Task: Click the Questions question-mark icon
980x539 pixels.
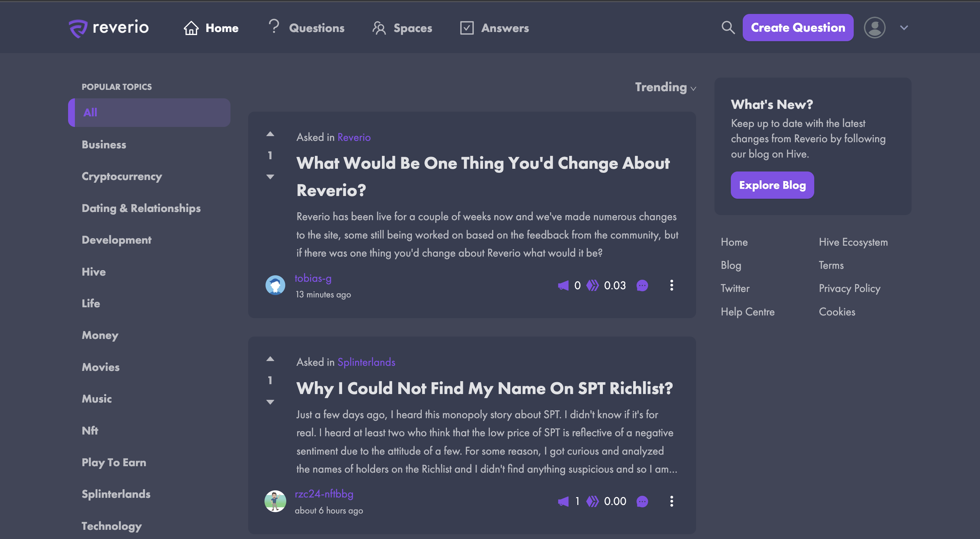Action: [274, 27]
